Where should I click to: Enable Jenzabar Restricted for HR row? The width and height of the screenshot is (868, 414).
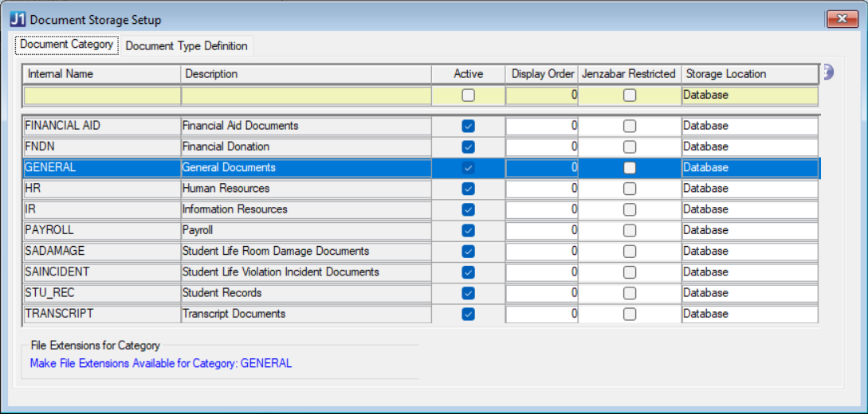click(x=630, y=189)
